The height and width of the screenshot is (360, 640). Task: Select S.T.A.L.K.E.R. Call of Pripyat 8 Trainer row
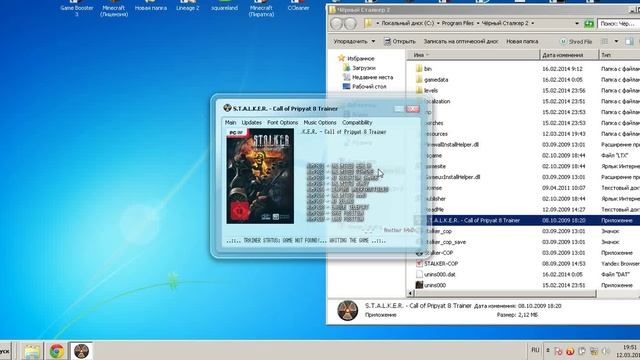(527, 220)
